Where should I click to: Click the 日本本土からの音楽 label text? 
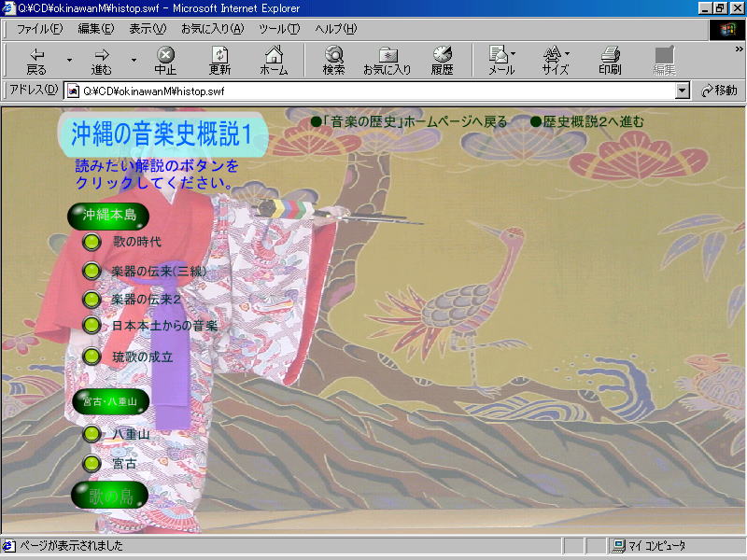tap(165, 326)
